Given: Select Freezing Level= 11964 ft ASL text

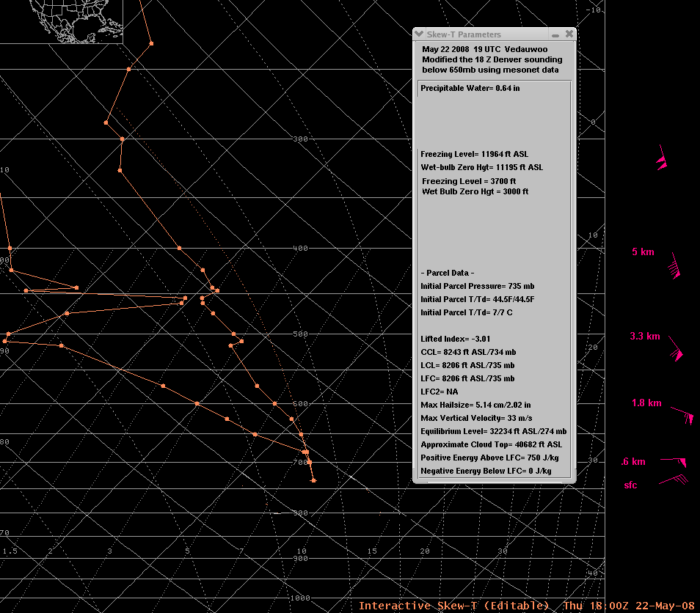Looking at the screenshot, I should point(475,155).
